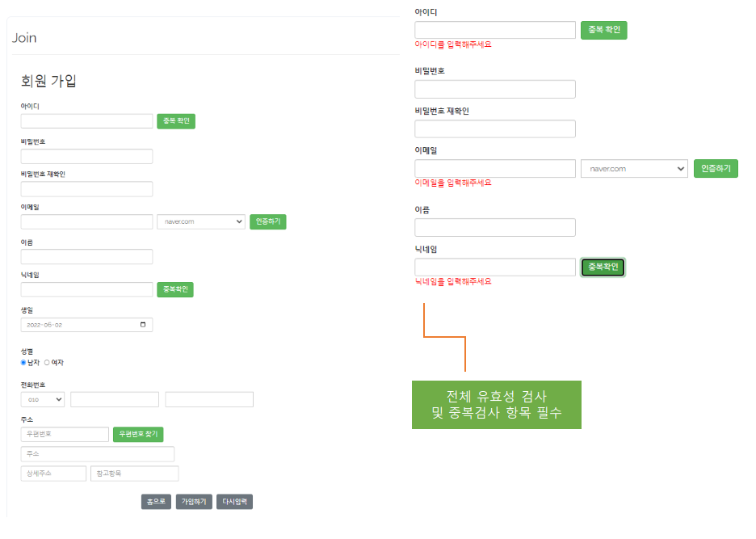Click the 가입하기 submit button
Image resolution: width=756 pixels, height=539 pixels.
194,501
